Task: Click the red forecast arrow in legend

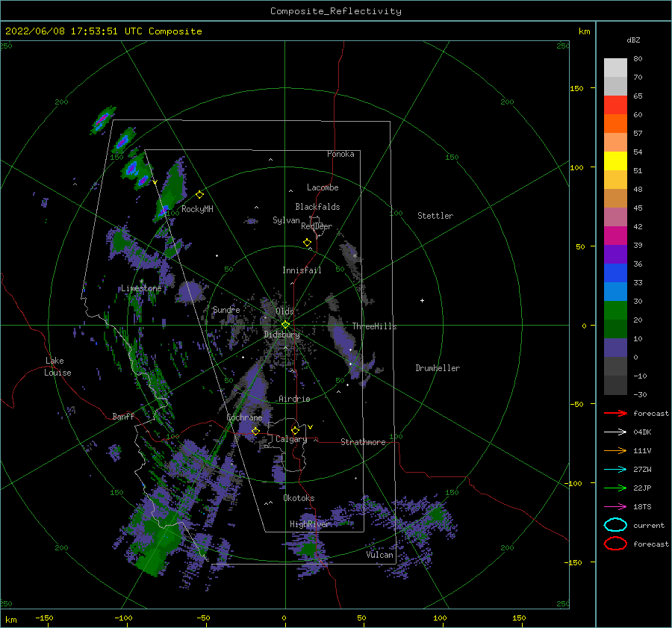Action: (615, 413)
